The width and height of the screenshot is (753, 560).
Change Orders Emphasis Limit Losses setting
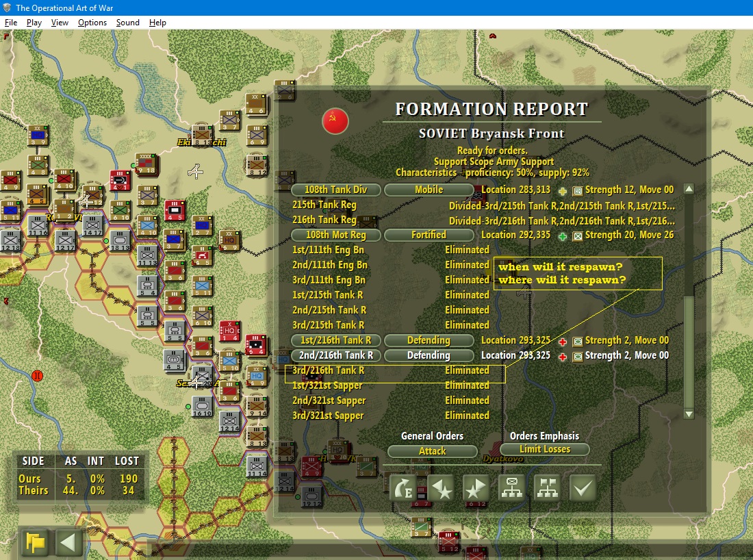click(545, 449)
